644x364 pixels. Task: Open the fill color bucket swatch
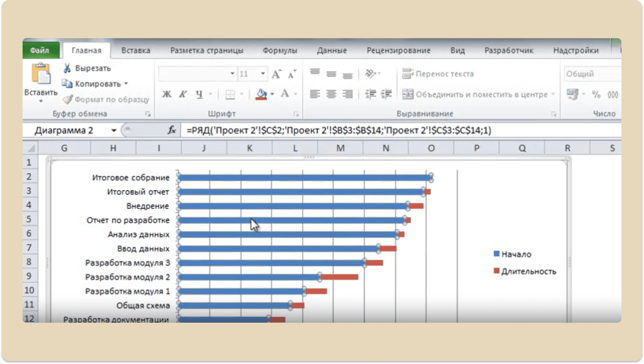pyautogui.click(x=261, y=94)
